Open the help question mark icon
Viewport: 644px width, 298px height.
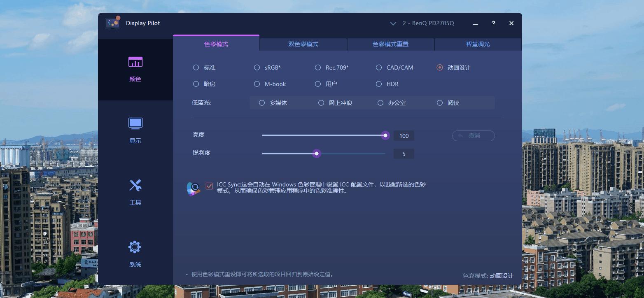pos(493,23)
